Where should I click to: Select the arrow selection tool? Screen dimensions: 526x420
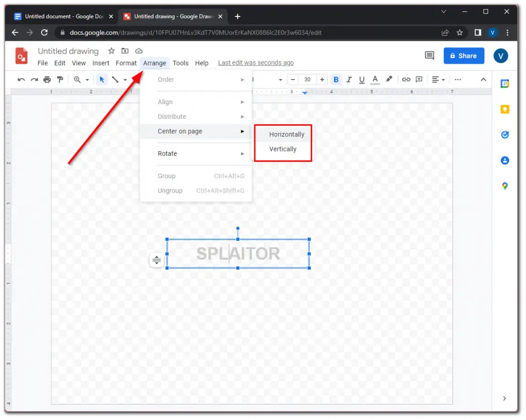[101, 79]
